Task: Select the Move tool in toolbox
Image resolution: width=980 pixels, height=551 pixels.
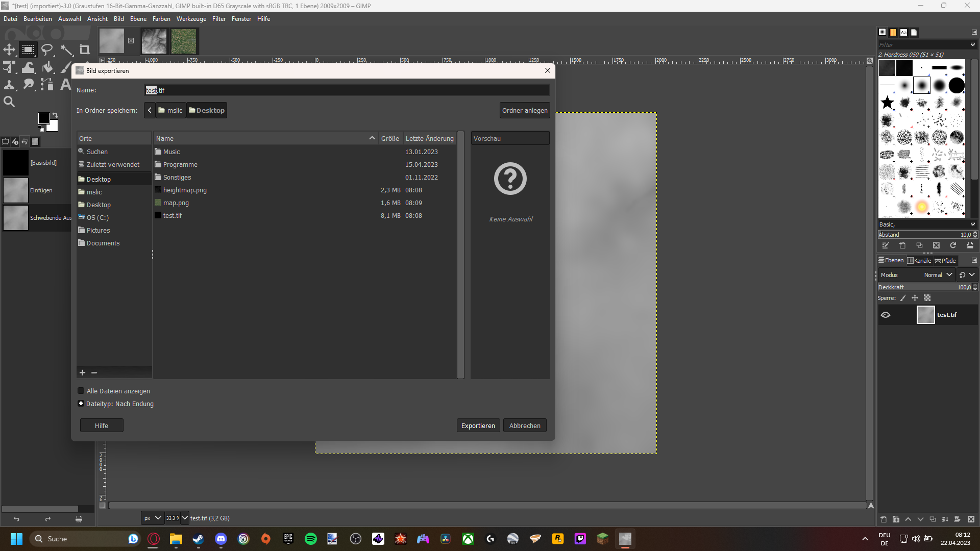Action: pos(9,49)
